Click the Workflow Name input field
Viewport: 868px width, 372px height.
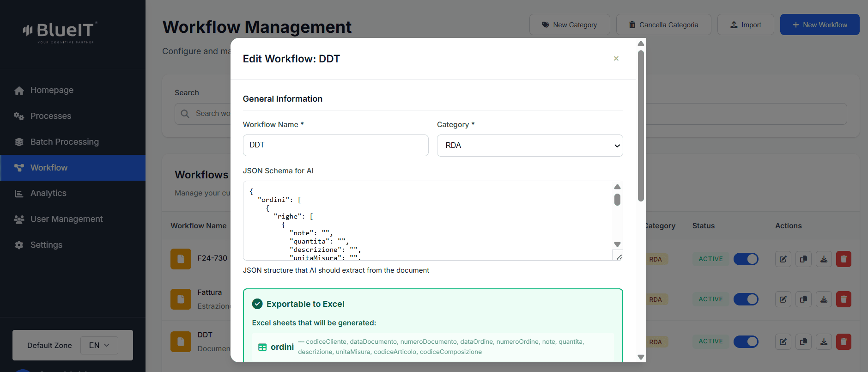pyautogui.click(x=336, y=145)
